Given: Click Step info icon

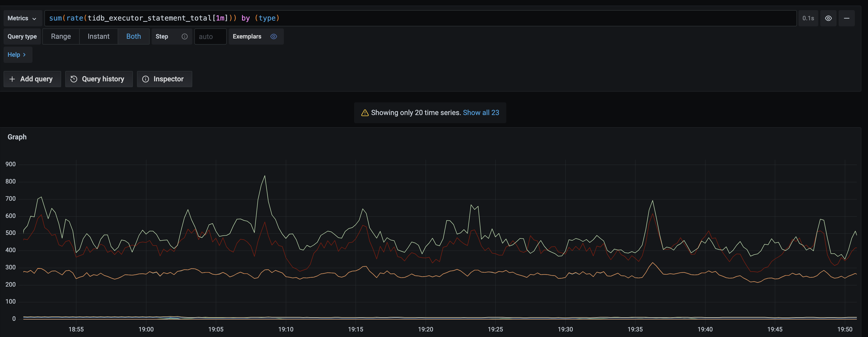Looking at the screenshot, I should pos(184,36).
